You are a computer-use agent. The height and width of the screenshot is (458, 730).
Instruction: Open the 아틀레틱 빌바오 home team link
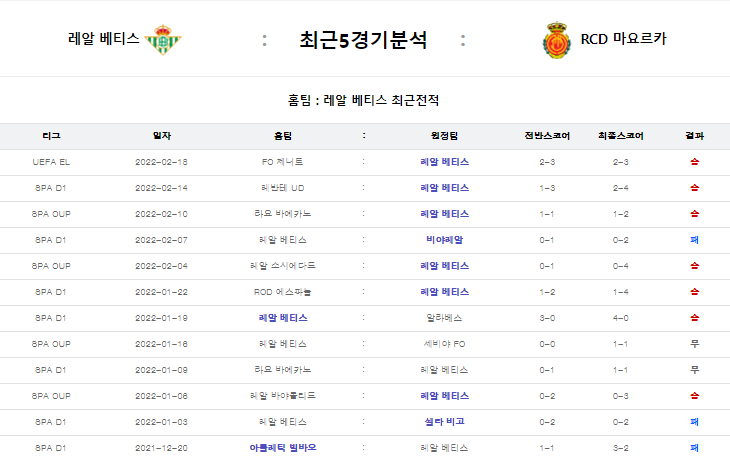coord(283,448)
